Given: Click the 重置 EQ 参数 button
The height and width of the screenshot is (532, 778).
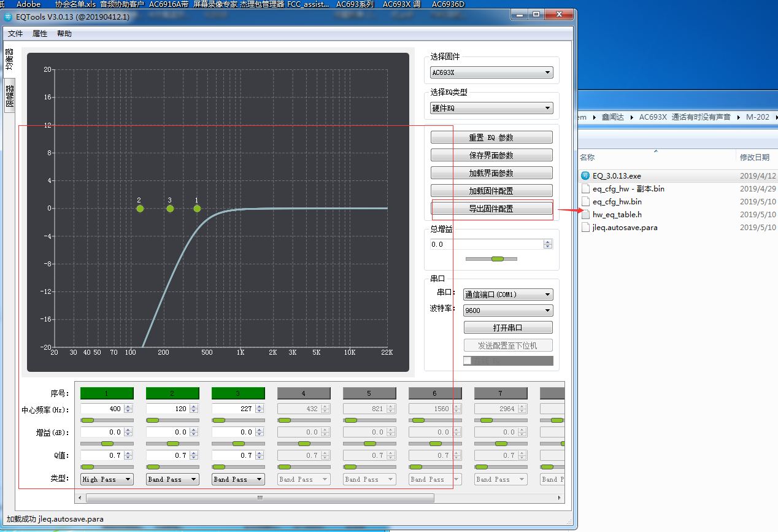Looking at the screenshot, I should coord(491,137).
